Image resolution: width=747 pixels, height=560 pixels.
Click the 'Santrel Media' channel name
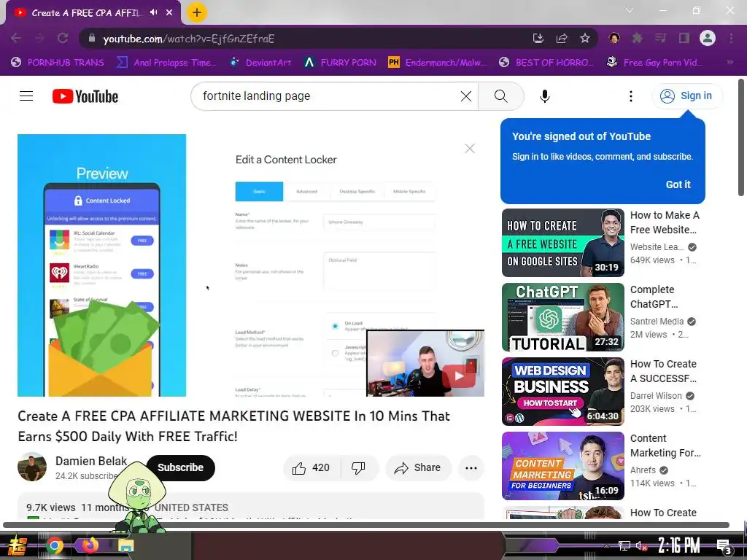pyautogui.click(x=657, y=322)
